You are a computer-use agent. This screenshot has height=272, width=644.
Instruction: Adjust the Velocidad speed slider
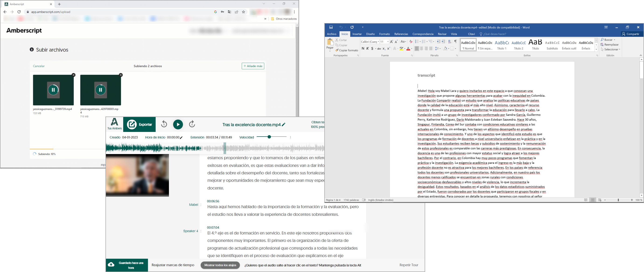coord(269,137)
